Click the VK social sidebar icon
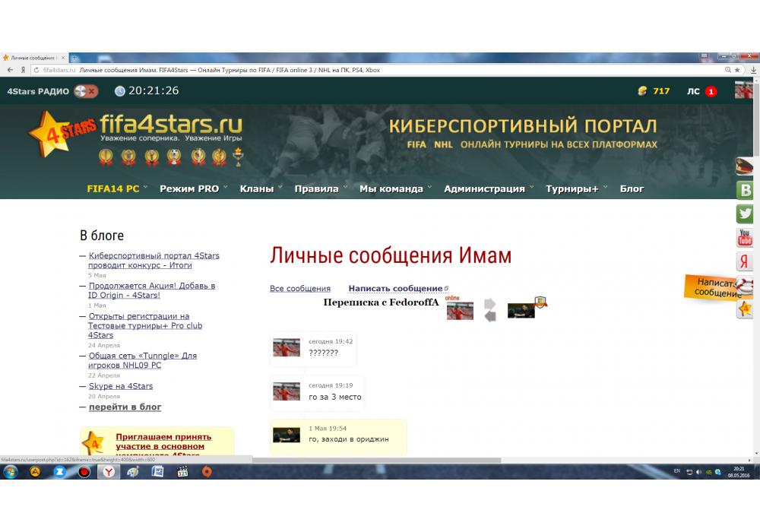This screenshot has height=532, width=760. tap(745, 190)
